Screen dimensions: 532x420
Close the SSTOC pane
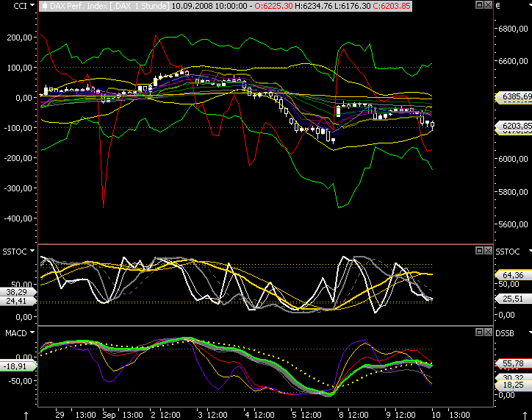[x=488, y=251]
